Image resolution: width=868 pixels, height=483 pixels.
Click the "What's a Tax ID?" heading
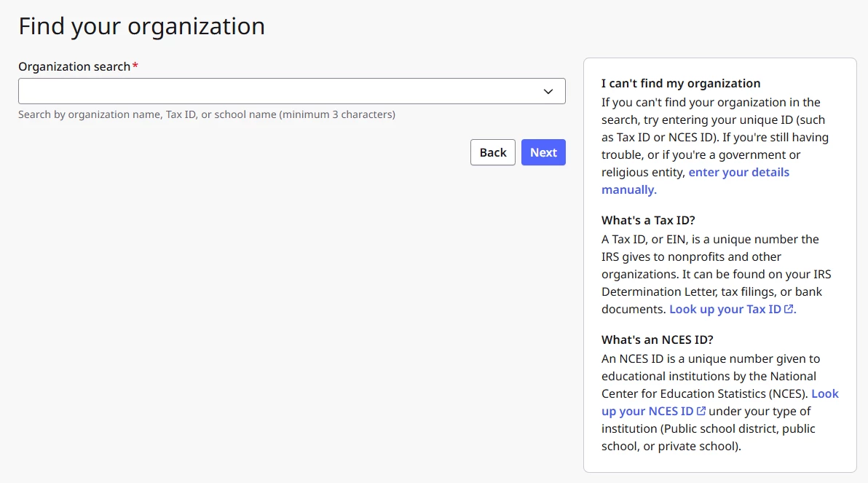[x=648, y=221]
